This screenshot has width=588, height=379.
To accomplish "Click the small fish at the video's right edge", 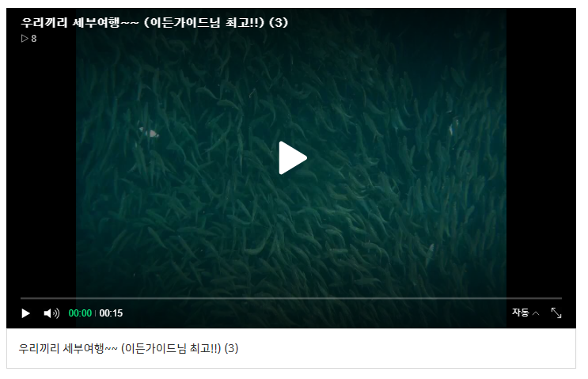I will pyautogui.click(x=453, y=127).
